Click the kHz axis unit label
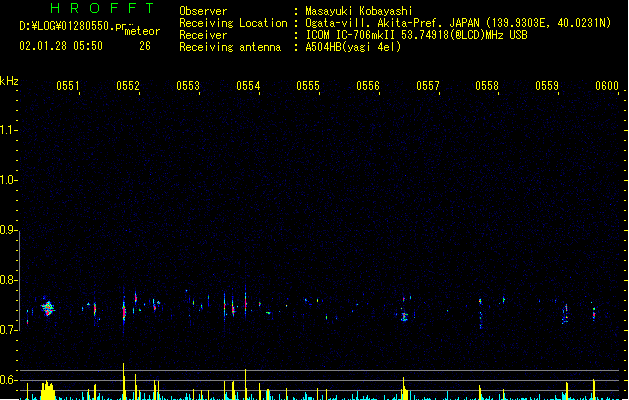The width and height of the screenshot is (629, 400). (x=9, y=81)
